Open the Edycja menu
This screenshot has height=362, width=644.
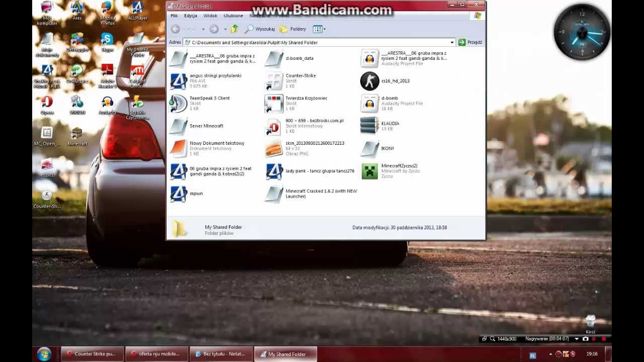point(191,16)
